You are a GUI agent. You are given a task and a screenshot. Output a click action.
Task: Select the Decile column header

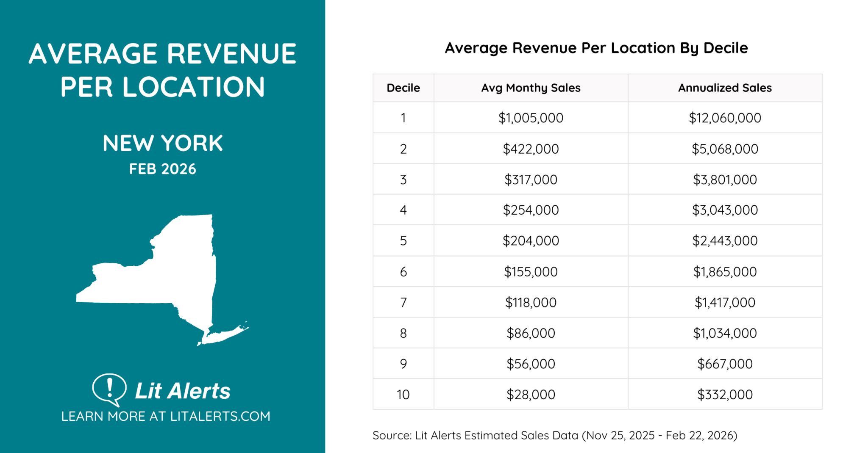[403, 88]
